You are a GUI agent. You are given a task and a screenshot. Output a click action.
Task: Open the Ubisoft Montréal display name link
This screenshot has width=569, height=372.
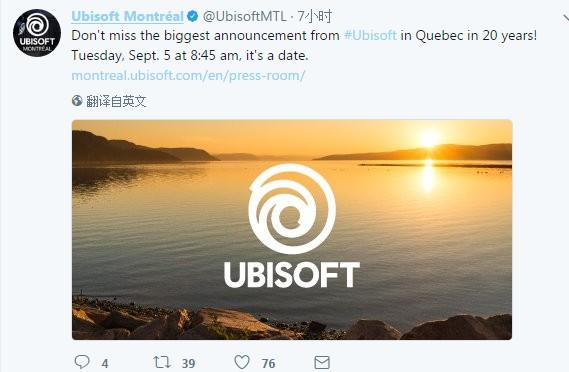[x=127, y=16]
